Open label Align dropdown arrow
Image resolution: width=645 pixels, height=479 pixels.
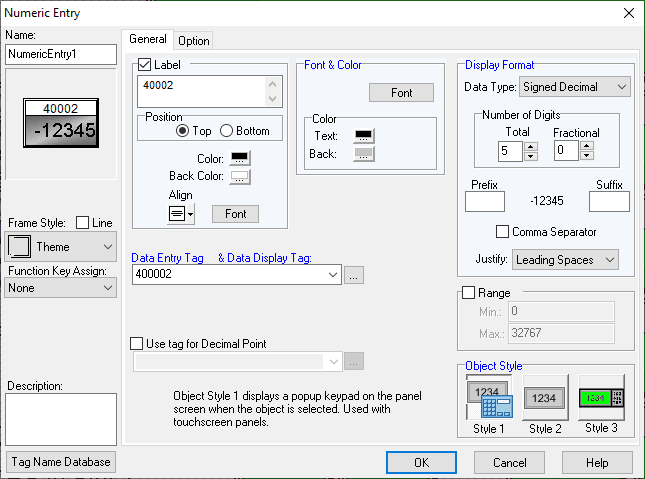pos(190,214)
